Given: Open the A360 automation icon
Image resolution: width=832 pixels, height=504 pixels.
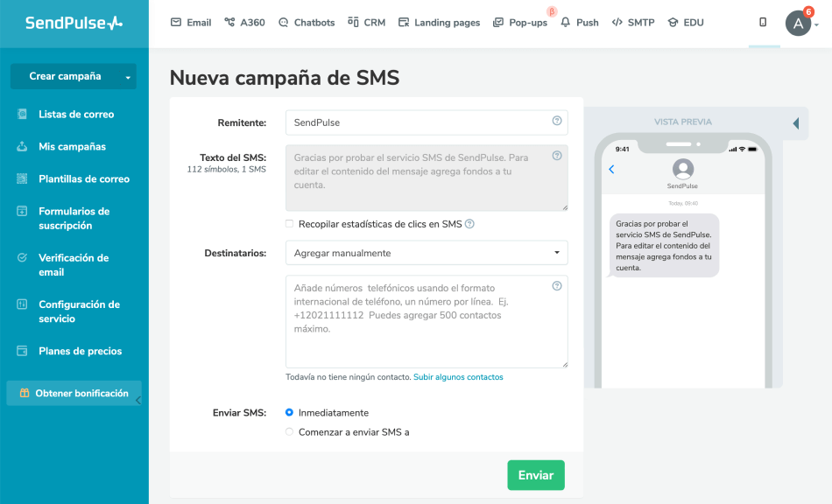Looking at the screenshot, I should [229, 22].
